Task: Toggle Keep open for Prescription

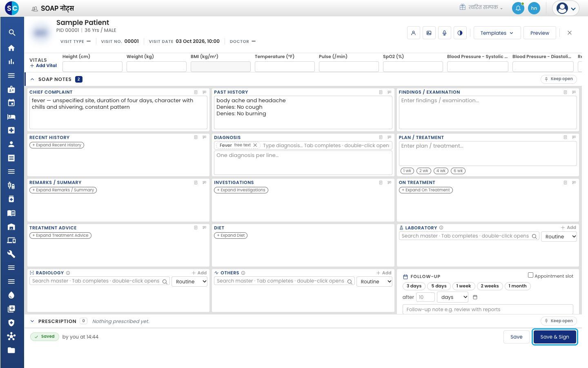Action: tap(559, 321)
